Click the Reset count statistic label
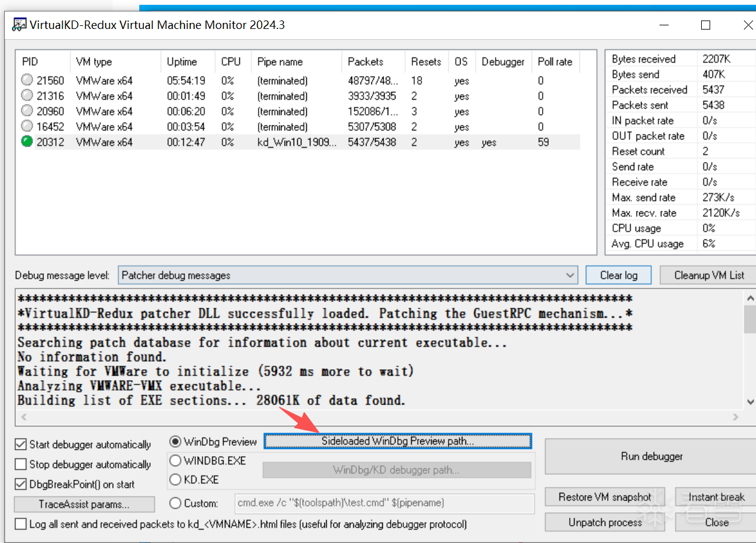Viewport: 756px width, 543px height. 638,151
